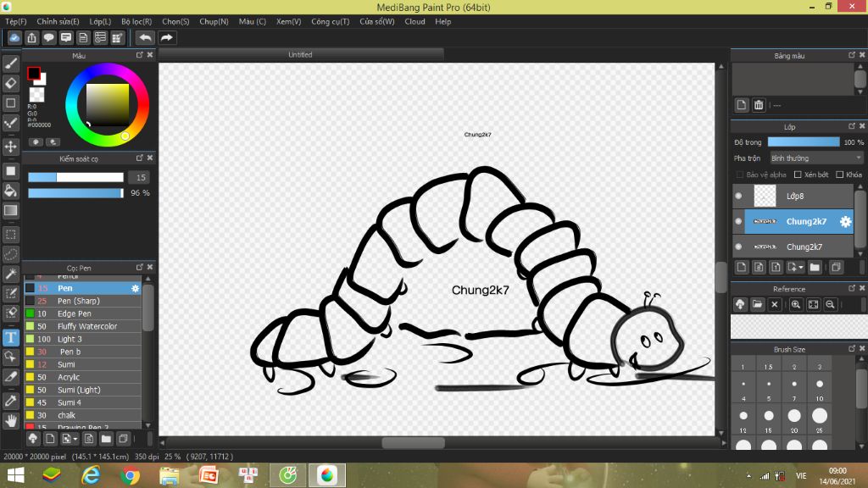Click the black foreground color swatch

[34, 73]
